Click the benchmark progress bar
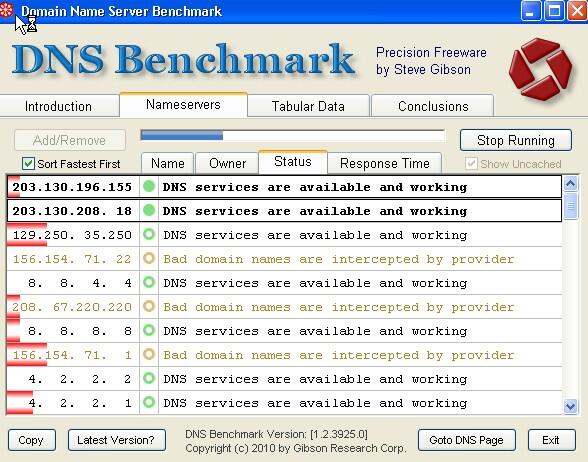Image resolution: width=588 pixels, height=462 pixels. 292,135
